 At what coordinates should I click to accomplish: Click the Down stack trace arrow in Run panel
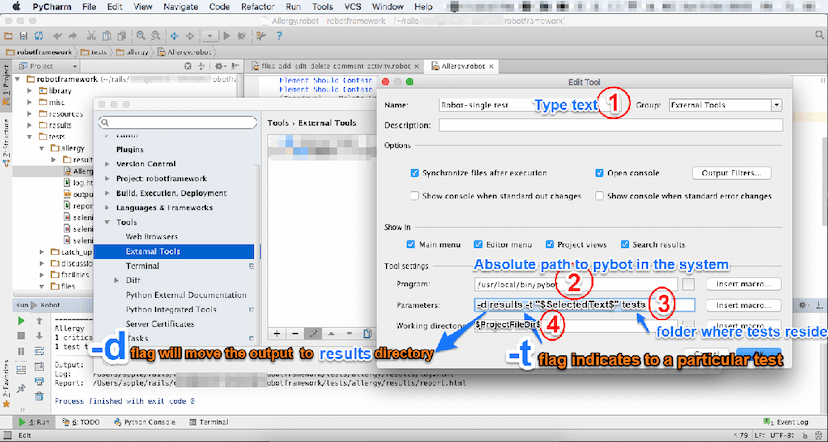39,336
